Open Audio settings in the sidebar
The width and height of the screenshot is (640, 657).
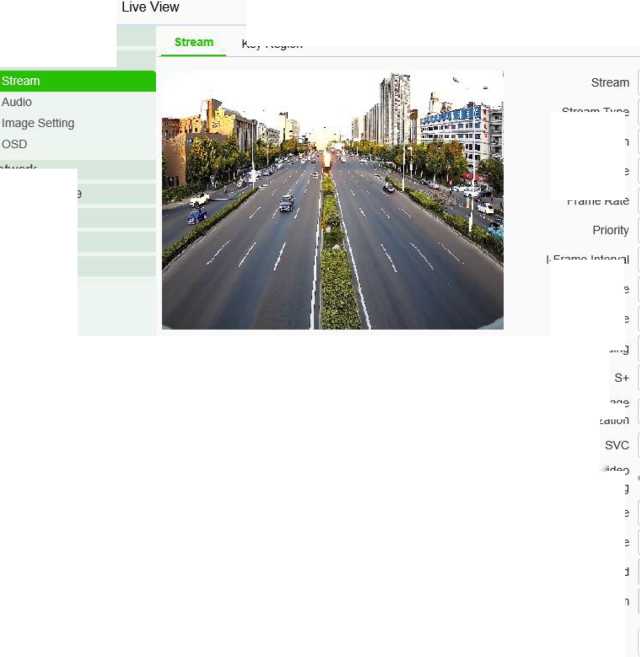(17, 102)
